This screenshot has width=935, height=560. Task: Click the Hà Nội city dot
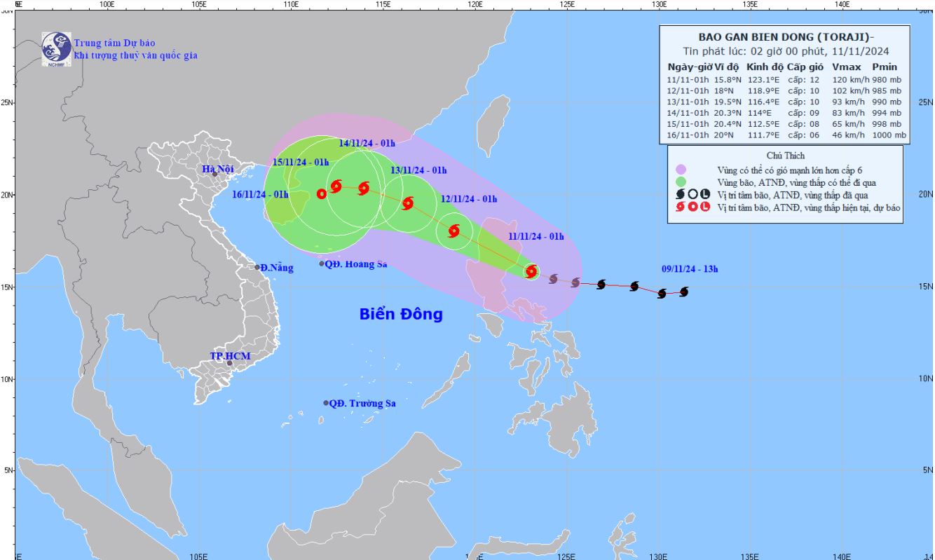pos(215,174)
